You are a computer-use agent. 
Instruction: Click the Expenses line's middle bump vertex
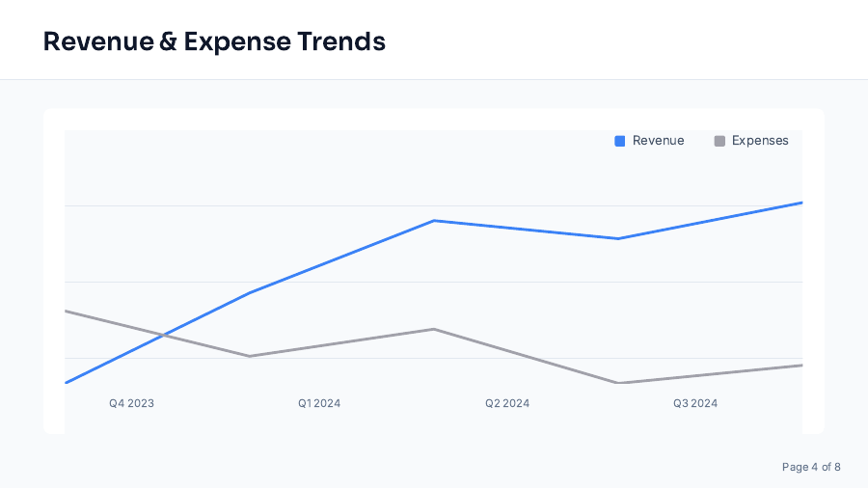click(x=434, y=329)
